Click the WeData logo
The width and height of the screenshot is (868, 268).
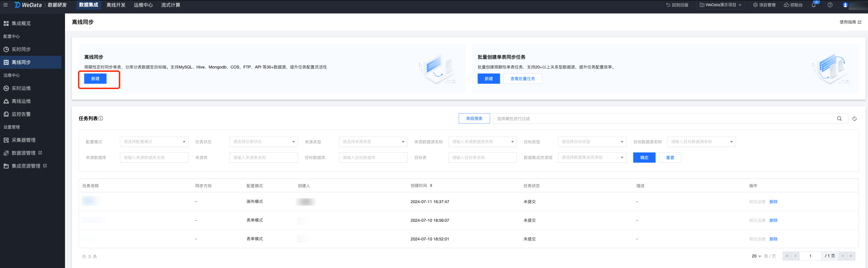click(x=28, y=5)
